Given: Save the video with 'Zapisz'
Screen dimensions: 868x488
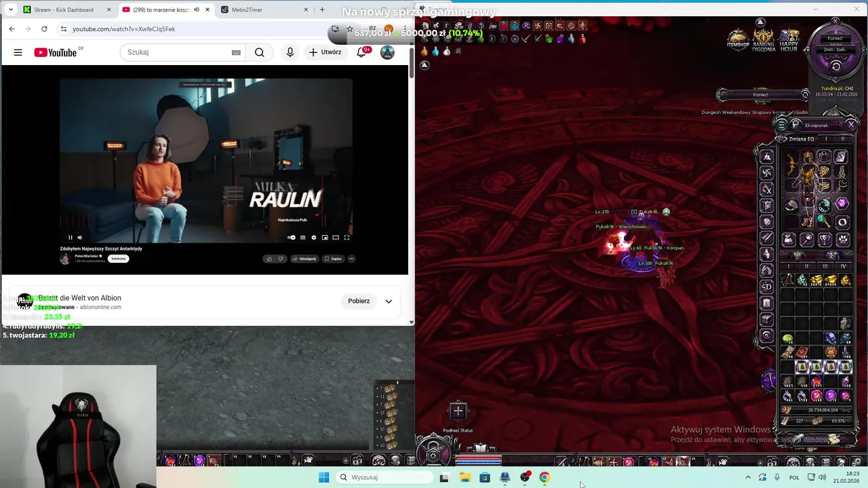Looking at the screenshot, I should point(333,258).
